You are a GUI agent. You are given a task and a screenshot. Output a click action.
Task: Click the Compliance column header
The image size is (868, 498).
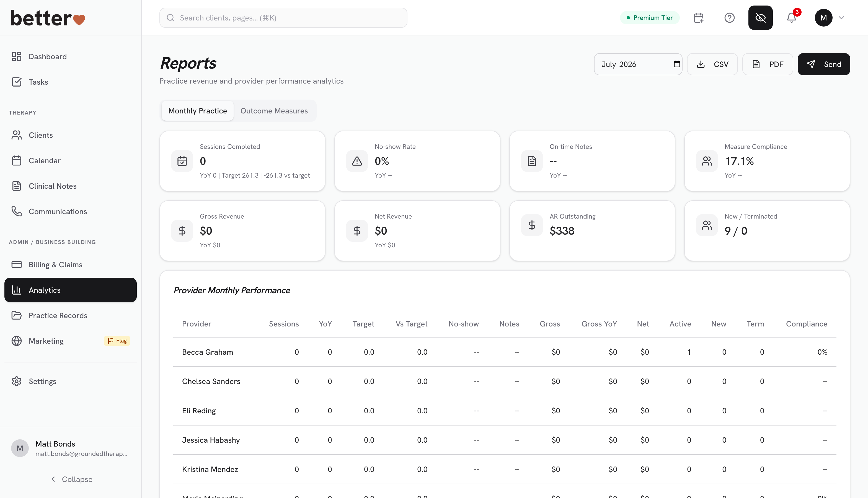[x=807, y=324]
